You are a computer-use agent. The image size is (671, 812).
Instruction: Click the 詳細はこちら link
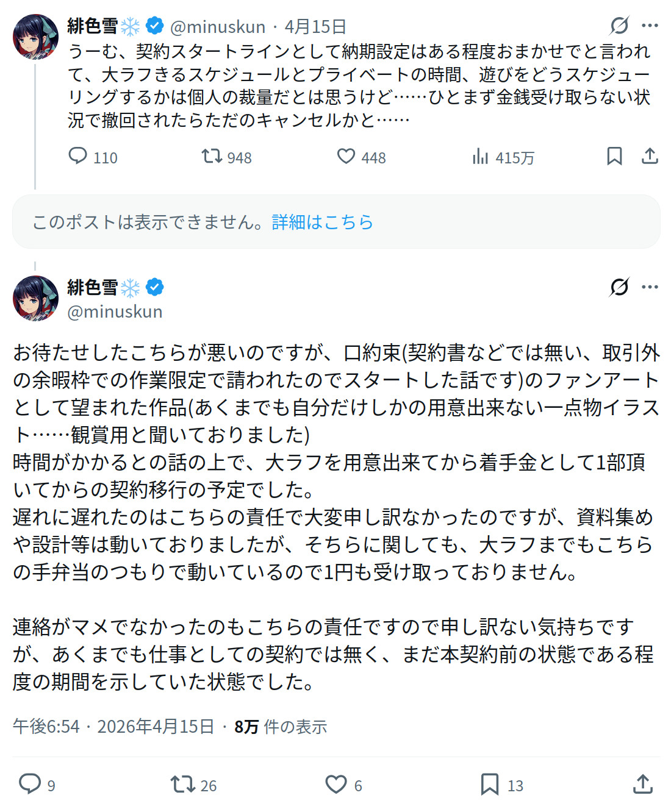[322, 222]
